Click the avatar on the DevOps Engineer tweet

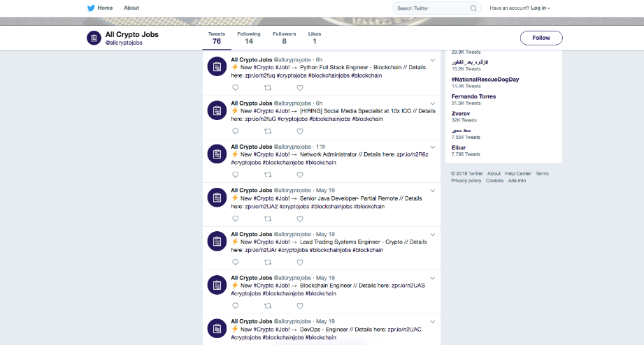(x=217, y=328)
